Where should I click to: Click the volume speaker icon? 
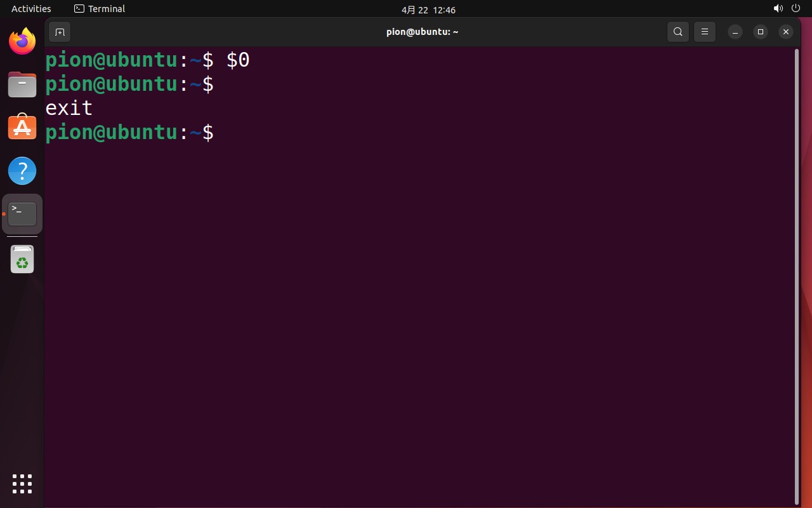click(x=778, y=9)
